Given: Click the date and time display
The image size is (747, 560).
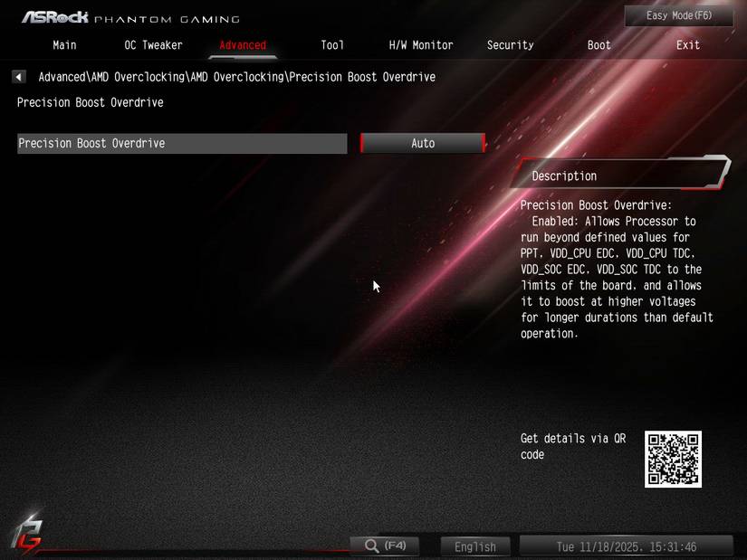Looking at the screenshot, I should pos(626,546).
